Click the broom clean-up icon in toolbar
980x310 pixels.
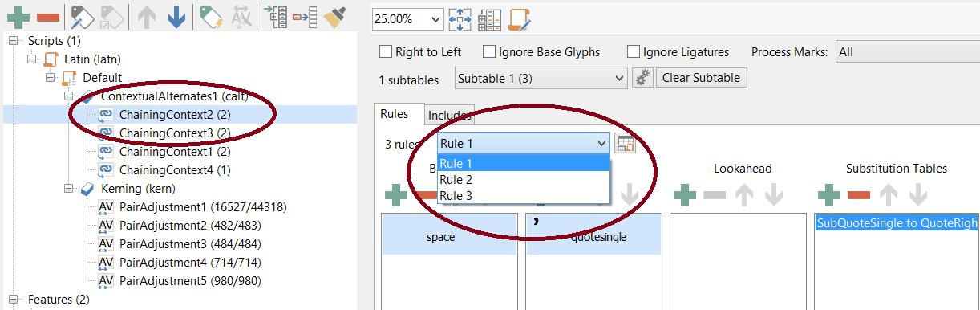pos(334,16)
